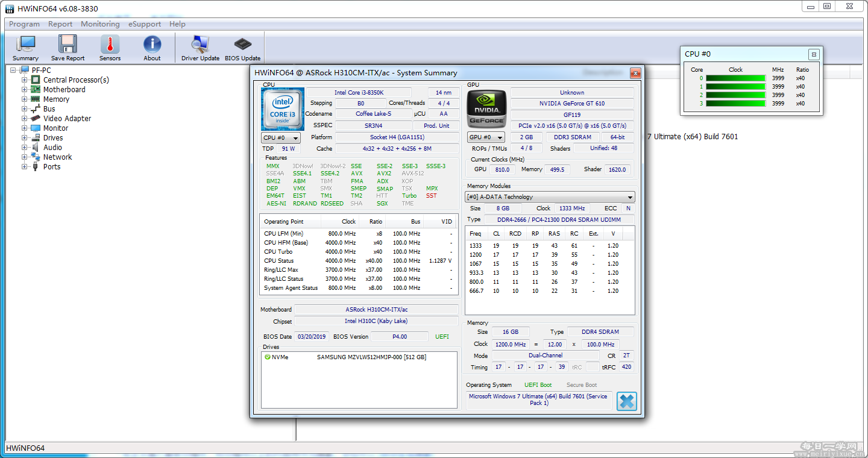This screenshot has width=868, height=458.
Task: Select the Bus tree node
Action: pyautogui.click(x=49, y=108)
